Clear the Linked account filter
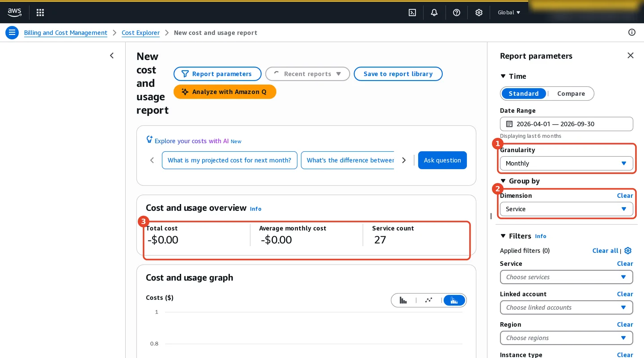This screenshot has height=358, width=644. click(625, 294)
